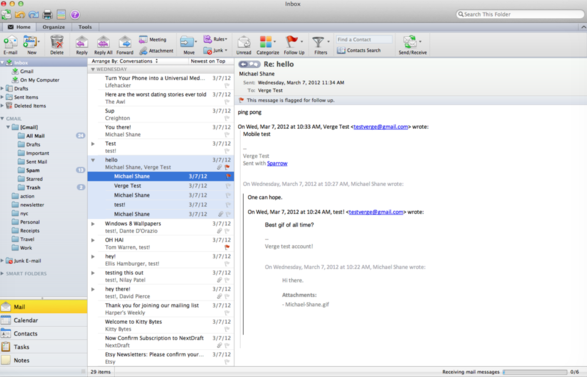Select the Spam folder

click(33, 170)
